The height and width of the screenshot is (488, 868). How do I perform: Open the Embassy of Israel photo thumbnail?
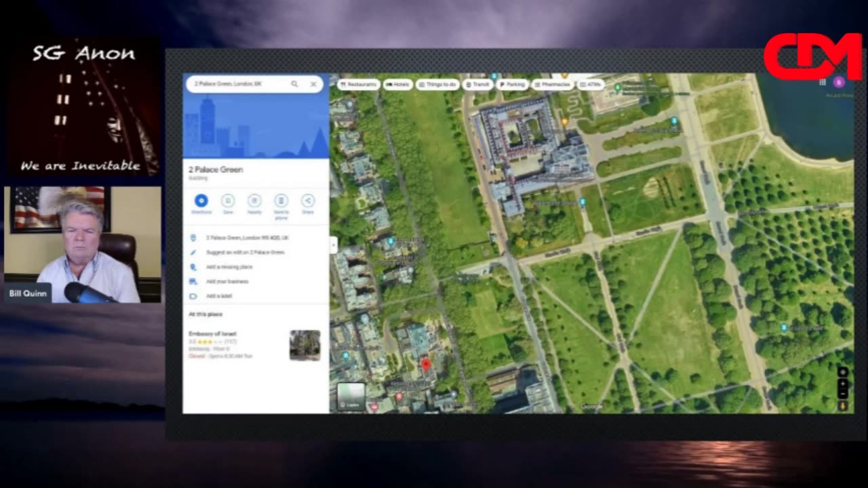tap(304, 345)
